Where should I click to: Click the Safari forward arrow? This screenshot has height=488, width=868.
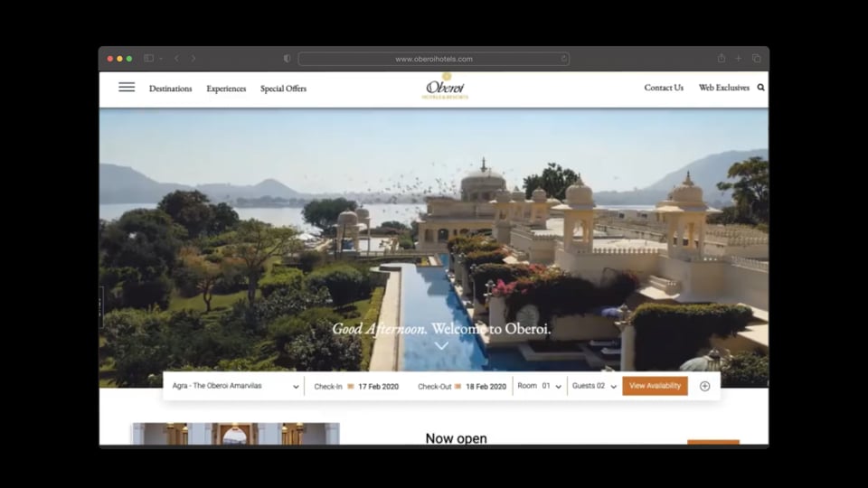click(193, 58)
